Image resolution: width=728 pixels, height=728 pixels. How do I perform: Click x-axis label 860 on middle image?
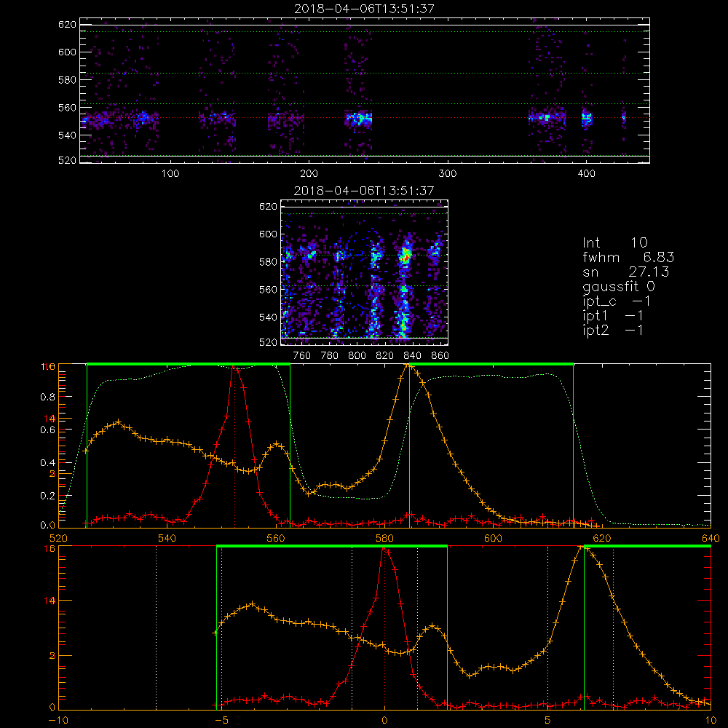(440, 356)
